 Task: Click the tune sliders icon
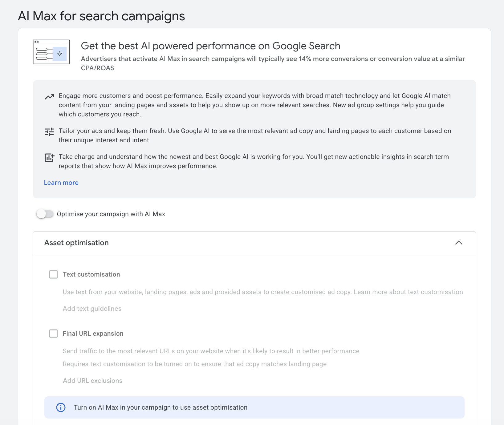coord(49,132)
